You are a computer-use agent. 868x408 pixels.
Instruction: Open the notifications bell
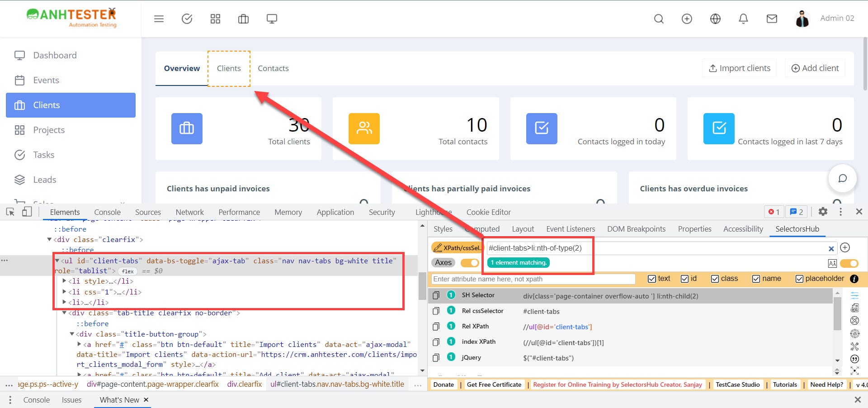[743, 19]
